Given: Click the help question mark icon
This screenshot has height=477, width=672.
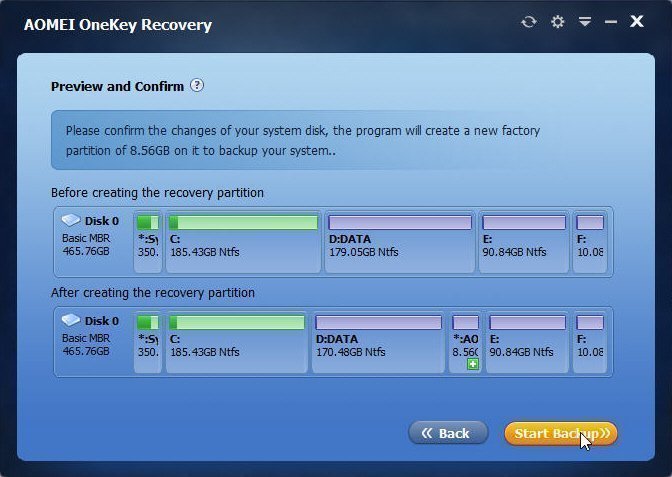Looking at the screenshot, I should (197, 85).
